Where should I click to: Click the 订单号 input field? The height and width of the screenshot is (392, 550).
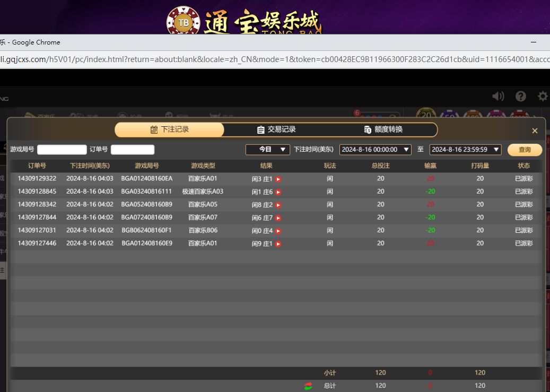pos(133,150)
